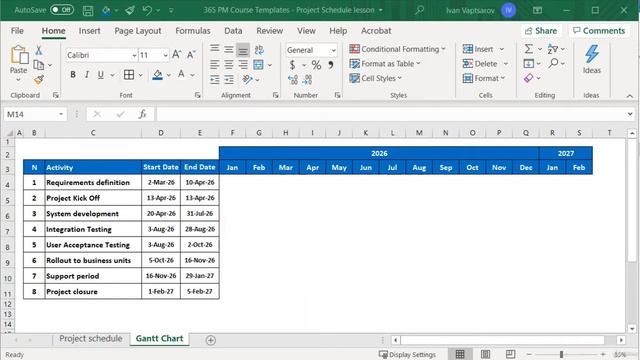Screen dimensions: 640x360
Task: Click the Decrease Indent icon
Action: coord(215,80)
